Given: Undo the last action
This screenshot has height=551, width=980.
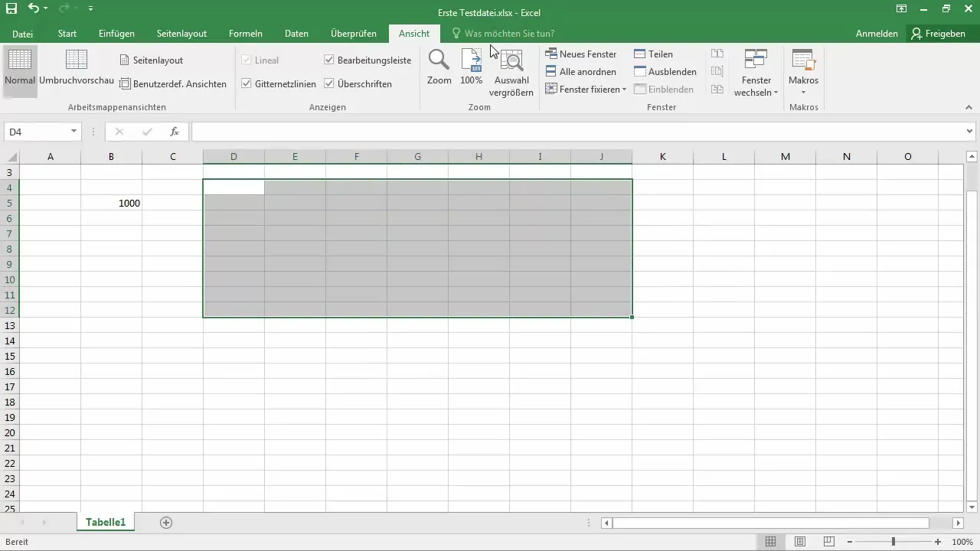Looking at the screenshot, I should click(33, 9).
